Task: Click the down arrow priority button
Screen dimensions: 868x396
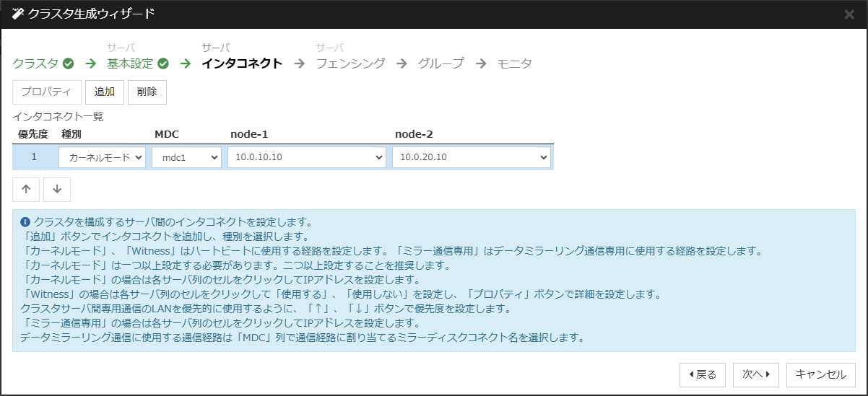Action: click(57, 189)
